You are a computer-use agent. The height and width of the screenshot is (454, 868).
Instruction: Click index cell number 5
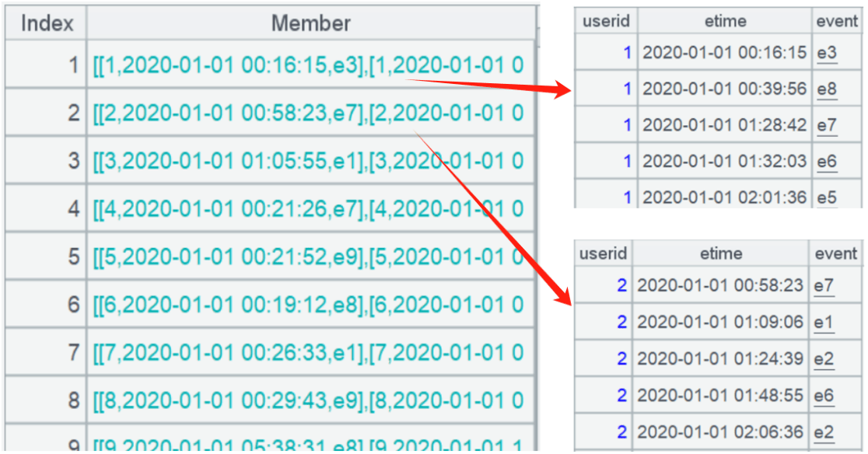click(x=46, y=256)
